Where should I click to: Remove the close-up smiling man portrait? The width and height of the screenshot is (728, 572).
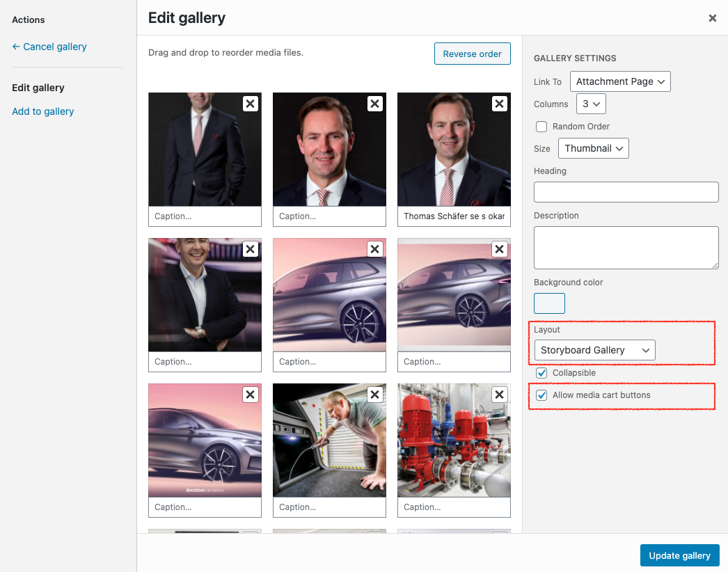(374, 104)
